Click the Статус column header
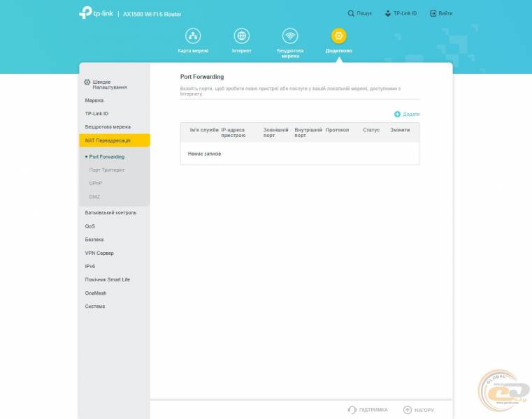The height and width of the screenshot is (419, 532). pos(371,130)
